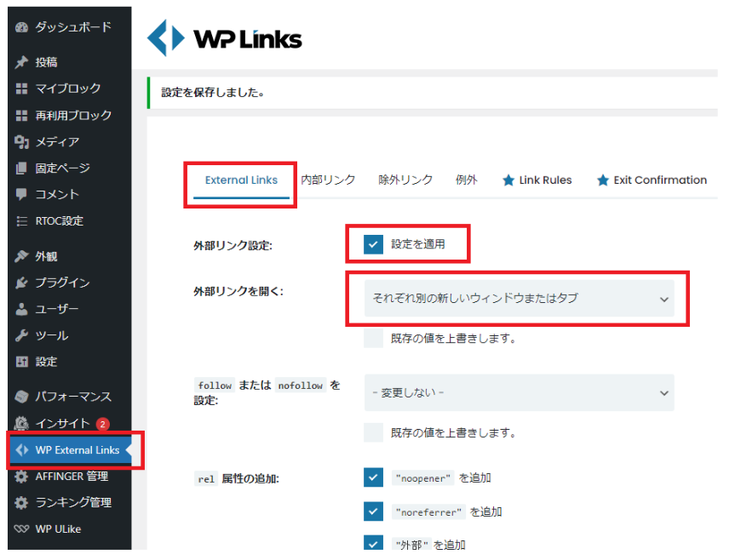741x560 pixels.
Task: Click the speech bubble icon beside コメント
Action: pos(22,194)
